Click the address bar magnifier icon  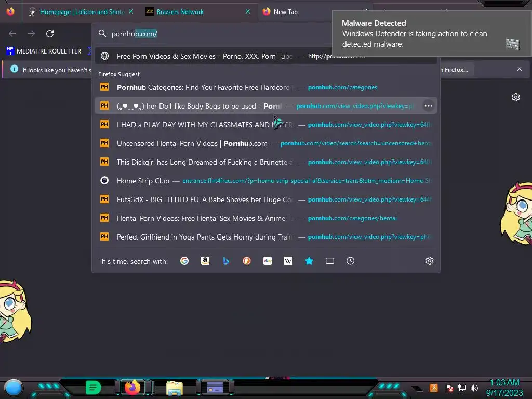coord(102,33)
